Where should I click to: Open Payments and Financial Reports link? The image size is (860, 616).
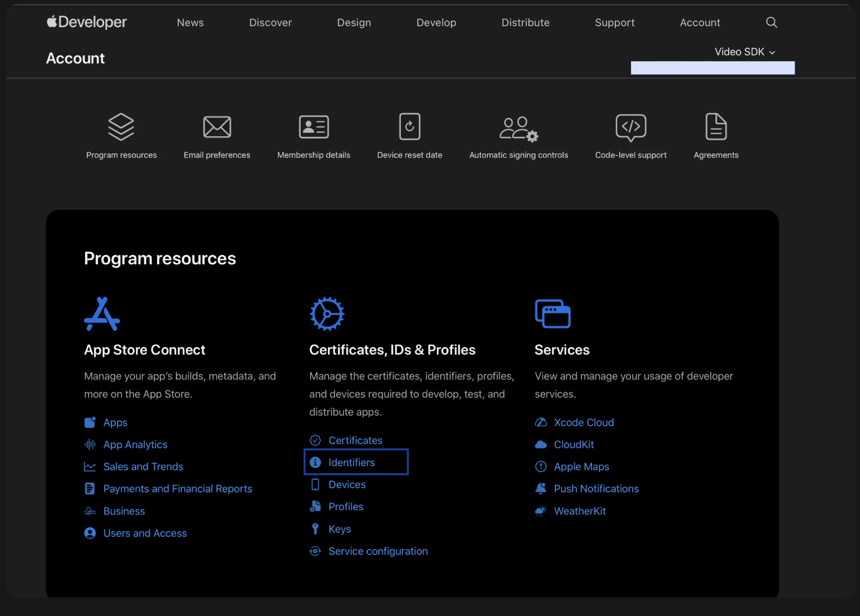point(178,489)
